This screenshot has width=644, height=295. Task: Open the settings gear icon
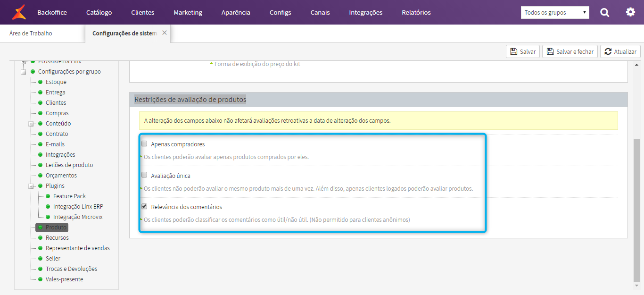pyautogui.click(x=631, y=12)
